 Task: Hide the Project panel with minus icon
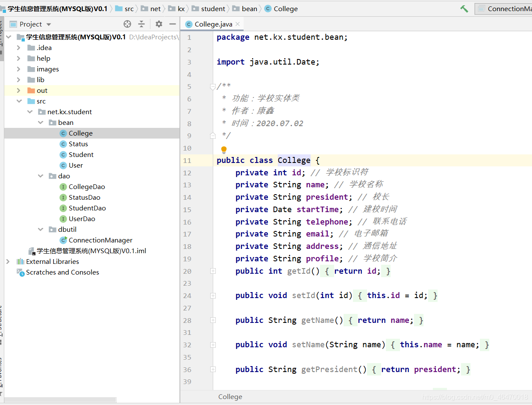click(x=173, y=24)
